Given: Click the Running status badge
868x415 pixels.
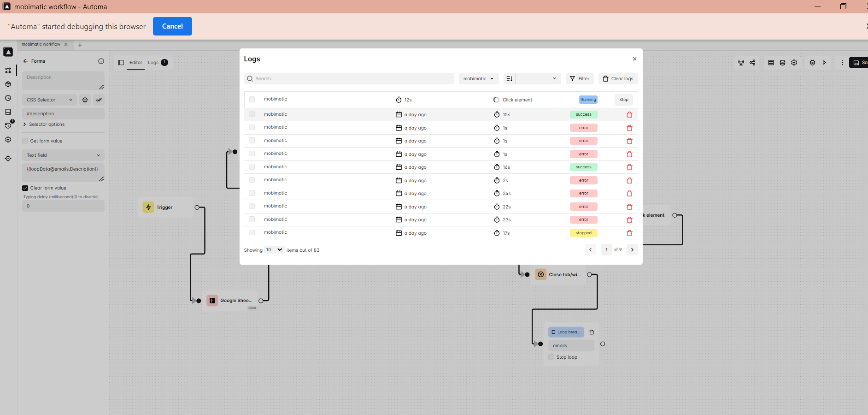Looking at the screenshot, I should 588,100.
